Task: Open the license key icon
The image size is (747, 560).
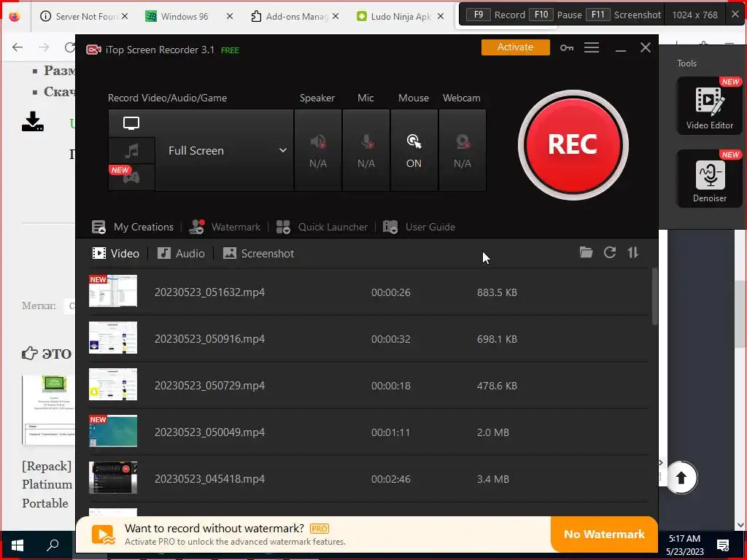Action: point(567,47)
